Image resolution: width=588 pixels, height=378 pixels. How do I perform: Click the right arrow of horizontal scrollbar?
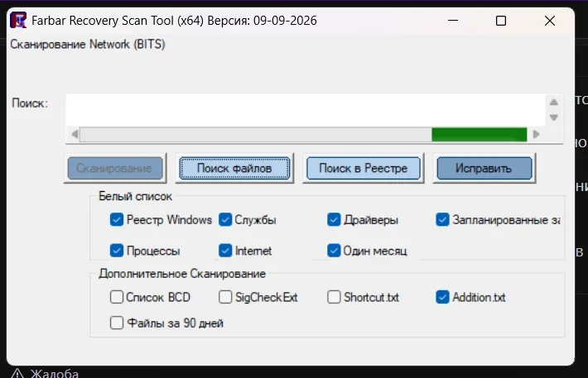(x=537, y=134)
